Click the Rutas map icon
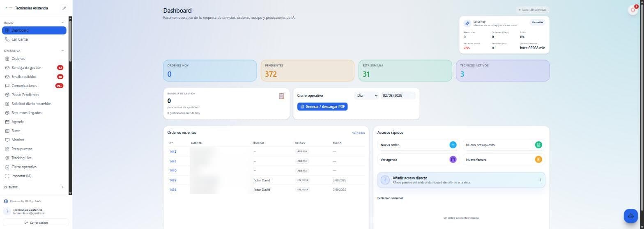This screenshot has width=644, height=229. [7, 131]
